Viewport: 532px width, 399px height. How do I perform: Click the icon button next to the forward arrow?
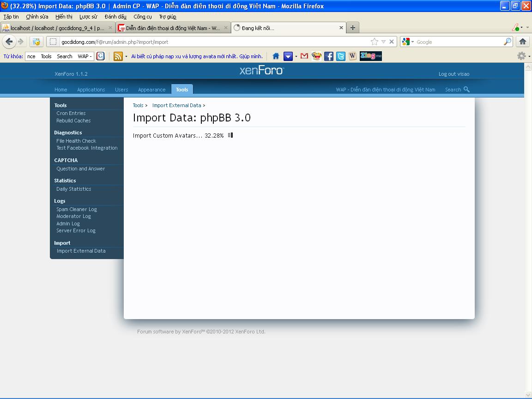pyautogui.click(x=36, y=42)
